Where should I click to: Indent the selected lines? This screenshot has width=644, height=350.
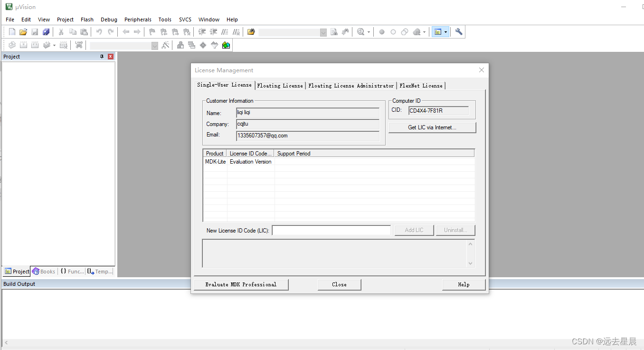(202, 32)
